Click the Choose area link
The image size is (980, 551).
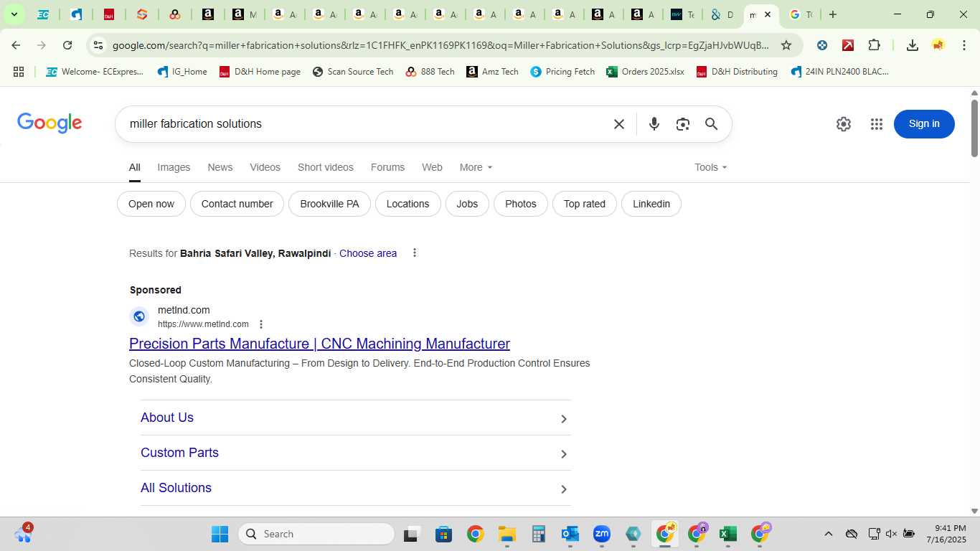[x=368, y=253]
